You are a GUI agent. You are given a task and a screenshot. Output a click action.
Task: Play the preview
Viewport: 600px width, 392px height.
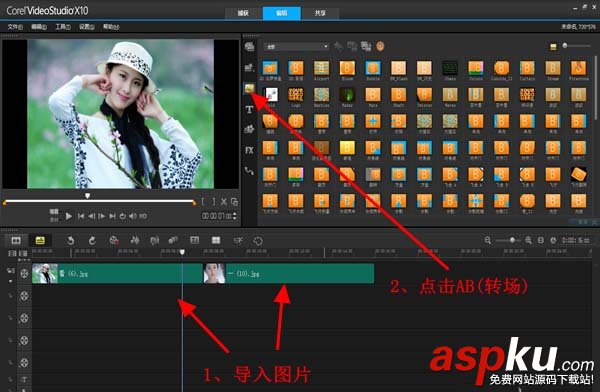pyautogui.click(x=68, y=216)
